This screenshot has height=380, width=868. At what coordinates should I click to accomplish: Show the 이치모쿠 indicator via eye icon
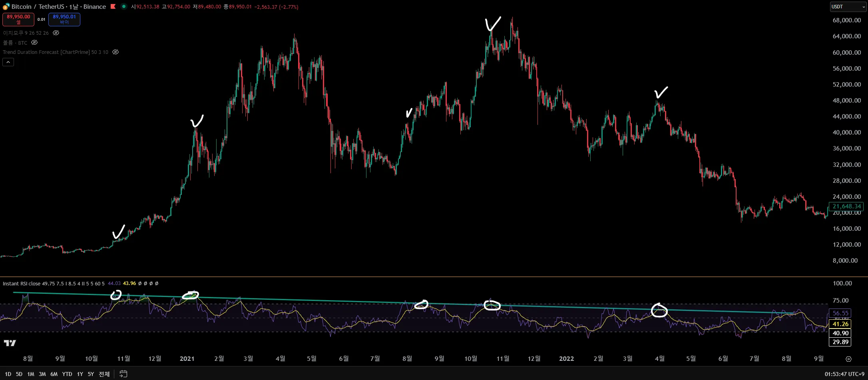click(x=56, y=33)
